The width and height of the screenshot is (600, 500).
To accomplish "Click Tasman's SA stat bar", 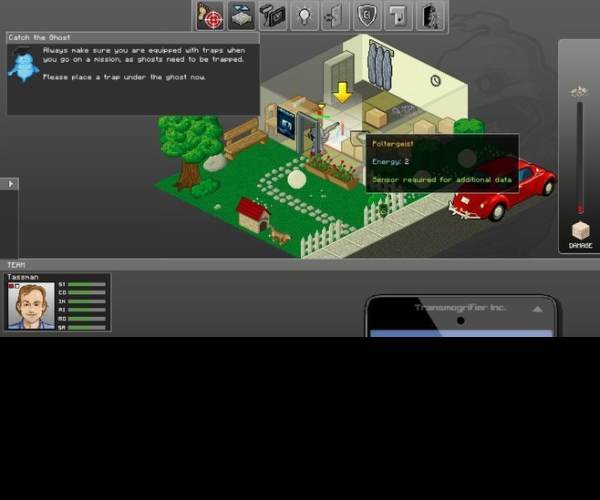I will click(x=87, y=327).
